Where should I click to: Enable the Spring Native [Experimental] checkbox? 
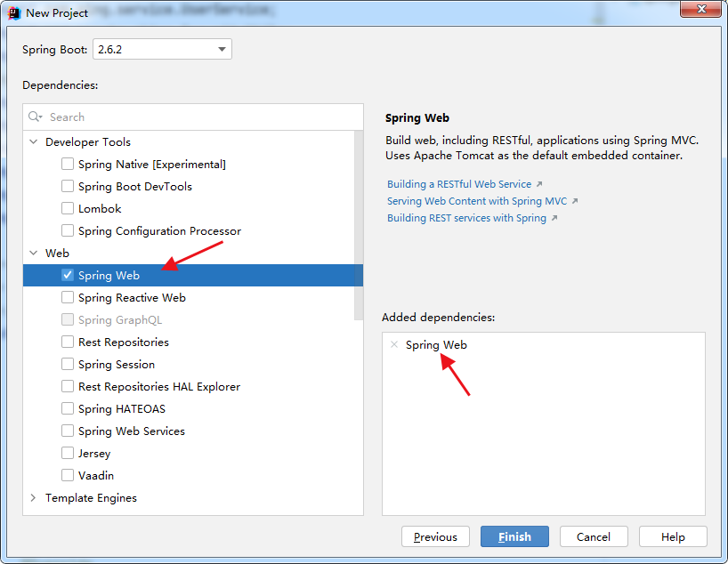[68, 164]
